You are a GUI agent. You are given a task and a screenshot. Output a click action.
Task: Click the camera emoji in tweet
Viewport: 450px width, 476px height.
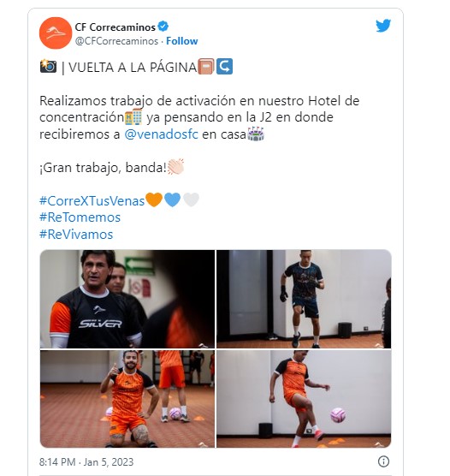pyautogui.click(x=48, y=66)
